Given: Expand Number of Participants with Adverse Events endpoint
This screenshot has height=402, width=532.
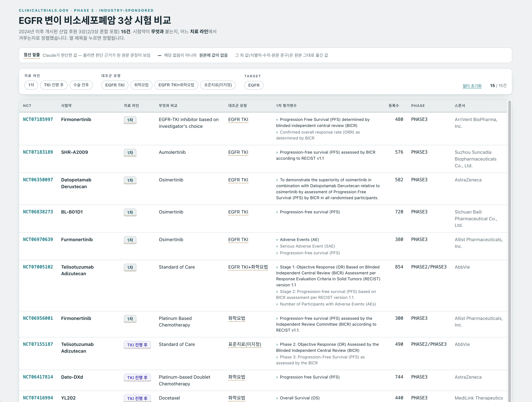Looking at the screenshot, I should point(326,304).
